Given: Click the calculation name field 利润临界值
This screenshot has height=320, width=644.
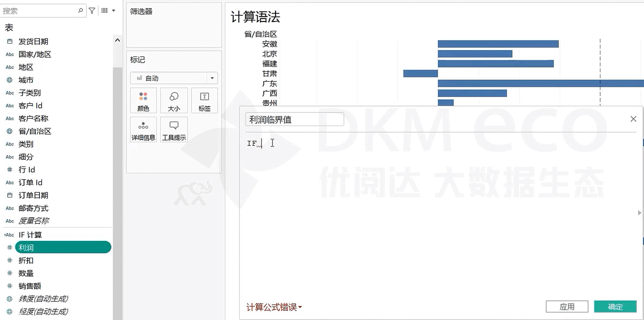Looking at the screenshot, I should pos(295,120).
